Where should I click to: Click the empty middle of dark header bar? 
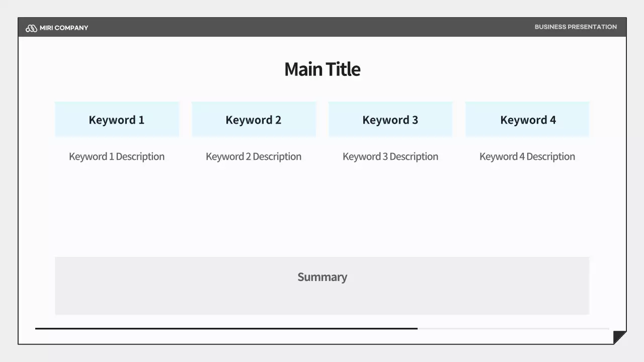point(312,28)
